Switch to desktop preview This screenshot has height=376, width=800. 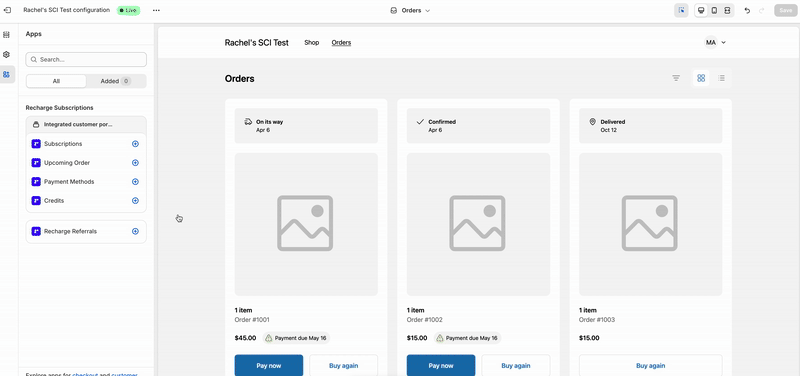pos(701,10)
